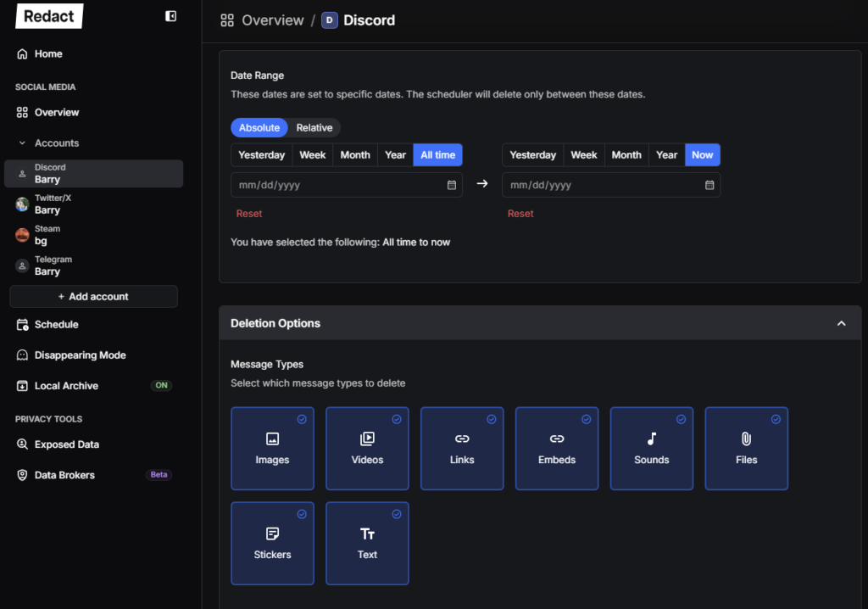Click the Redact logo

(x=49, y=16)
